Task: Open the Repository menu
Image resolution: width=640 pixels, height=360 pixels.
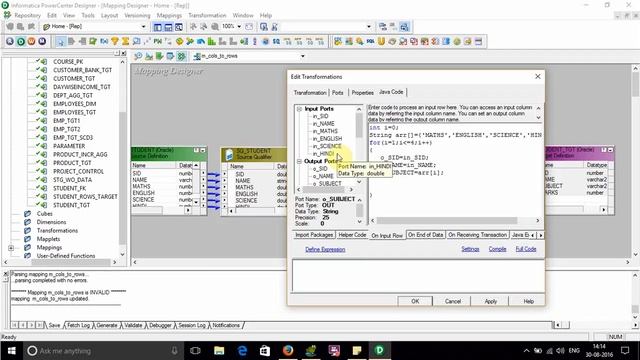Action: tap(27, 15)
